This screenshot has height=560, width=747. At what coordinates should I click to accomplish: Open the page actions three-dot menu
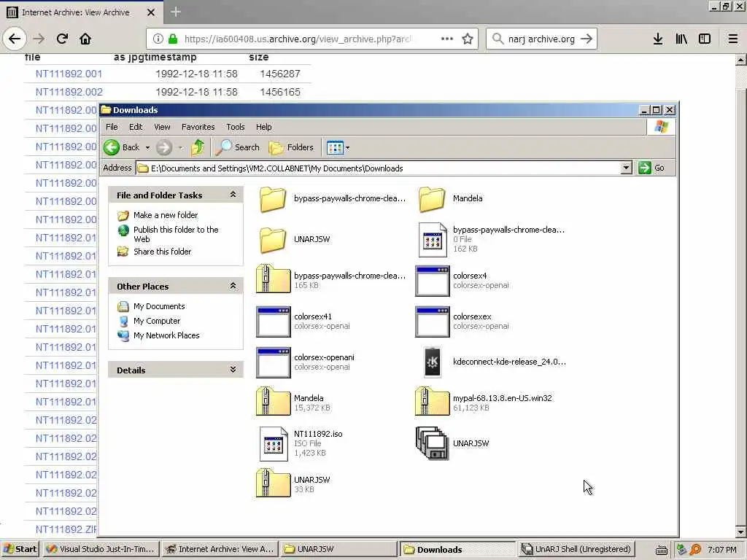click(x=447, y=39)
